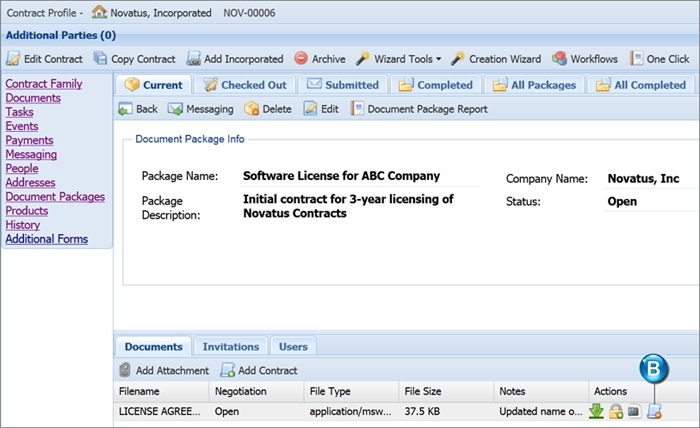
Task: Switch to the Users tab
Action: click(x=293, y=346)
